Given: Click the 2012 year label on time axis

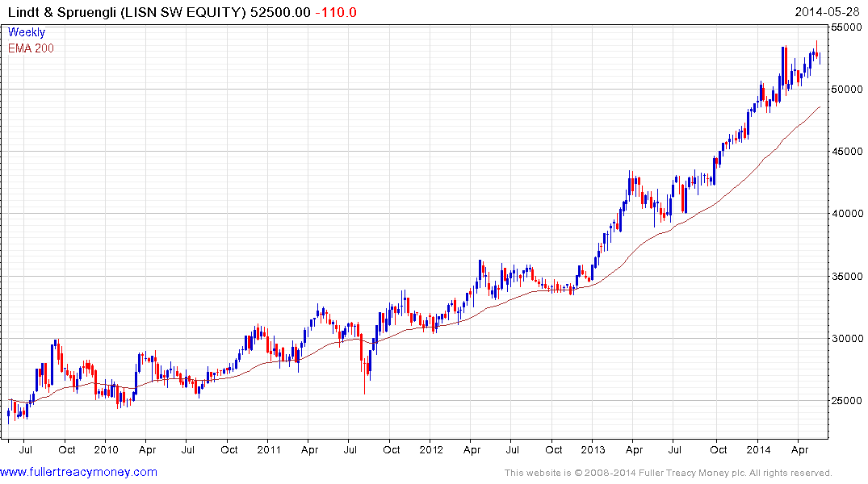Looking at the screenshot, I should click(431, 449).
